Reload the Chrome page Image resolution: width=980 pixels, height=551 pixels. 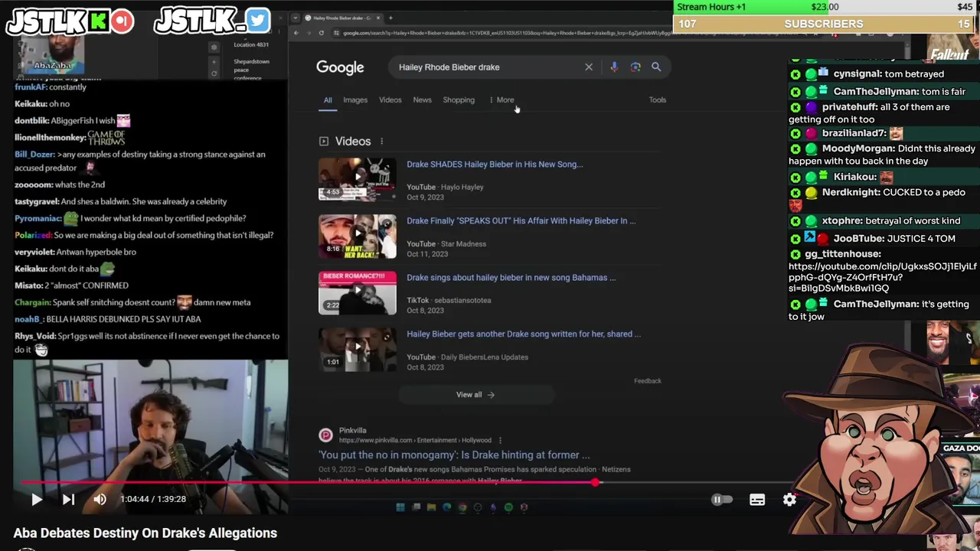[x=322, y=33]
